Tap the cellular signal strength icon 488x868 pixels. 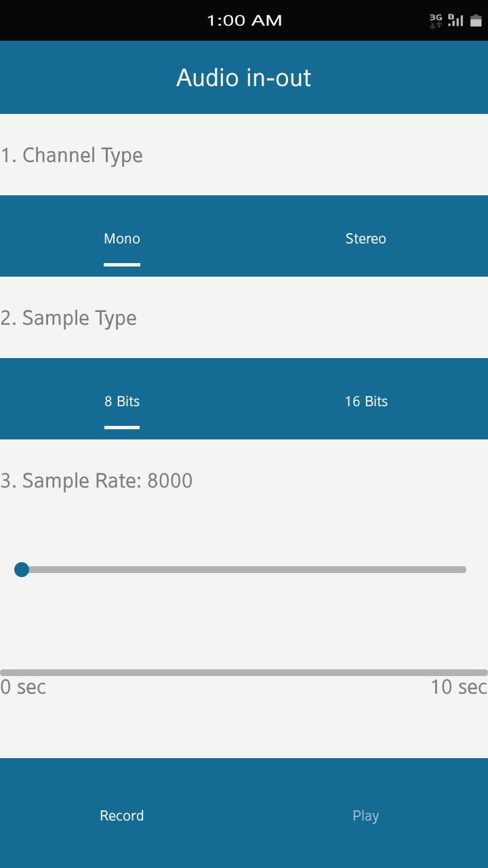(455, 21)
